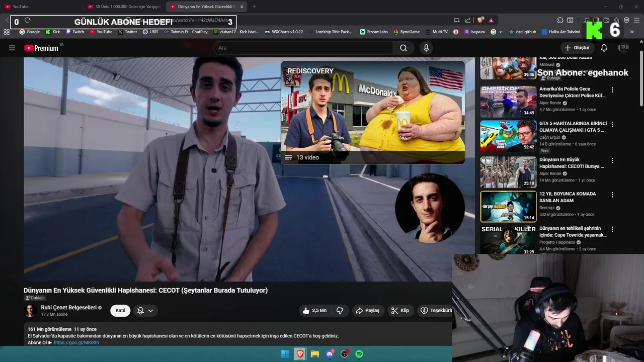Dislike the video
644x362 pixels.
click(340, 311)
